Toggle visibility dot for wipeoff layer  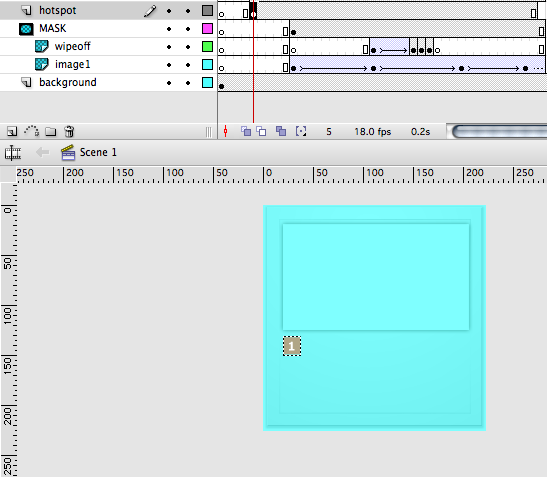tap(169, 47)
